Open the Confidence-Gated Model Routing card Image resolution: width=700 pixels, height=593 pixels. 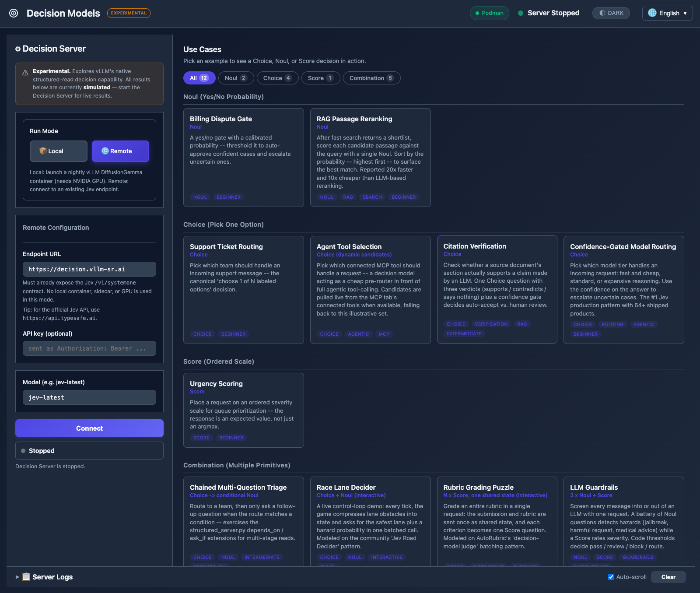point(624,290)
